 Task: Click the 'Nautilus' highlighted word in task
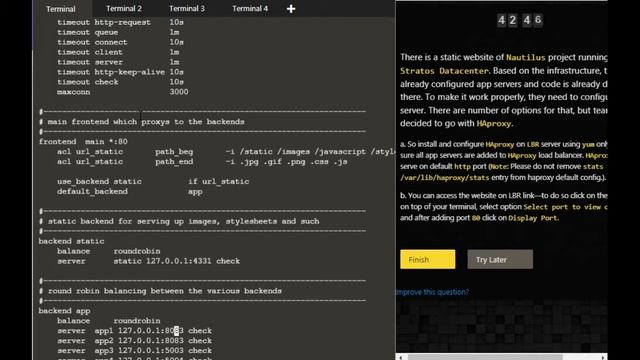pyautogui.click(x=526, y=58)
